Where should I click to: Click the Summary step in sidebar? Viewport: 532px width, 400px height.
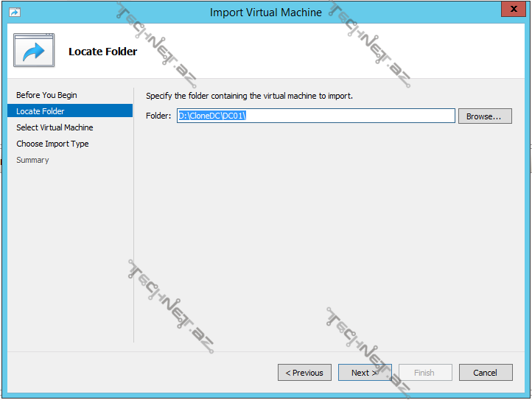(32, 160)
